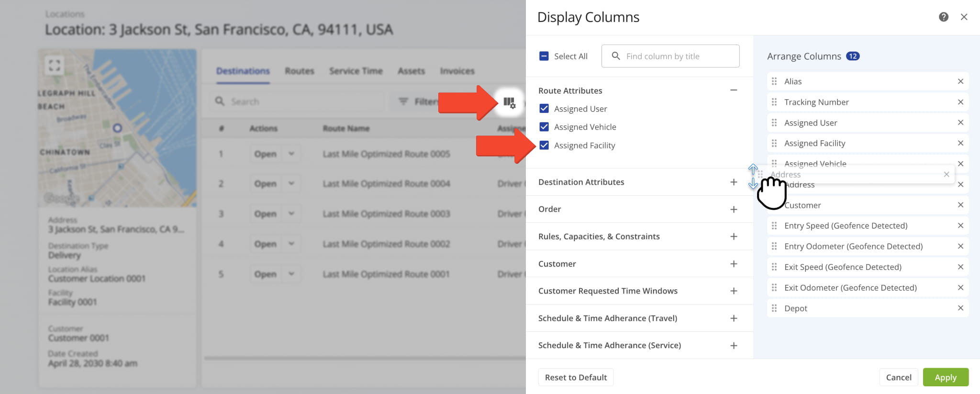Grab the Tracking Number drag handle
The image size is (980, 394).
[x=774, y=102]
